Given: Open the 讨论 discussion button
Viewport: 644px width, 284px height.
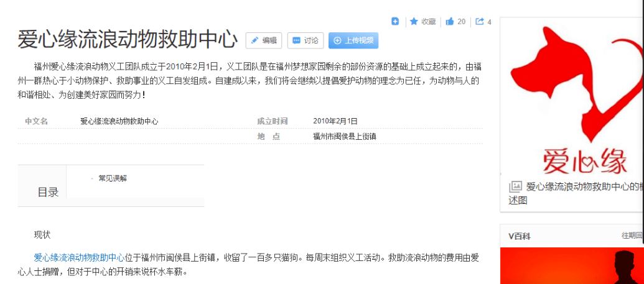Looking at the screenshot, I should [305, 40].
